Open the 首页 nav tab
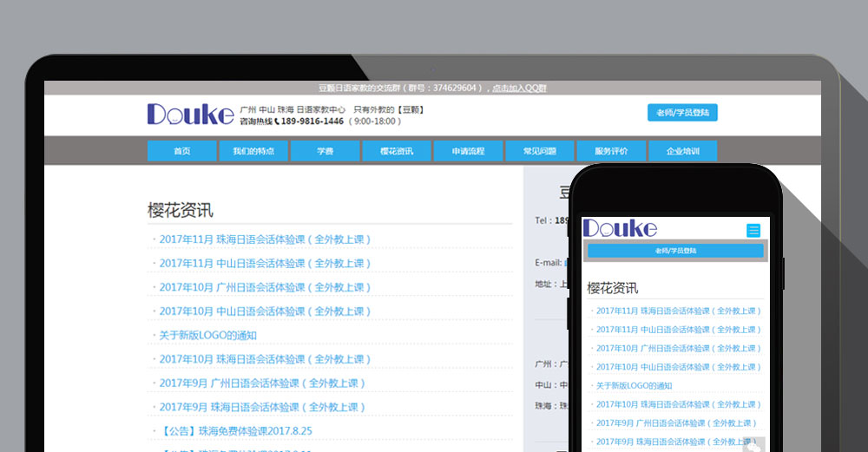868x452 pixels. pyautogui.click(x=182, y=151)
